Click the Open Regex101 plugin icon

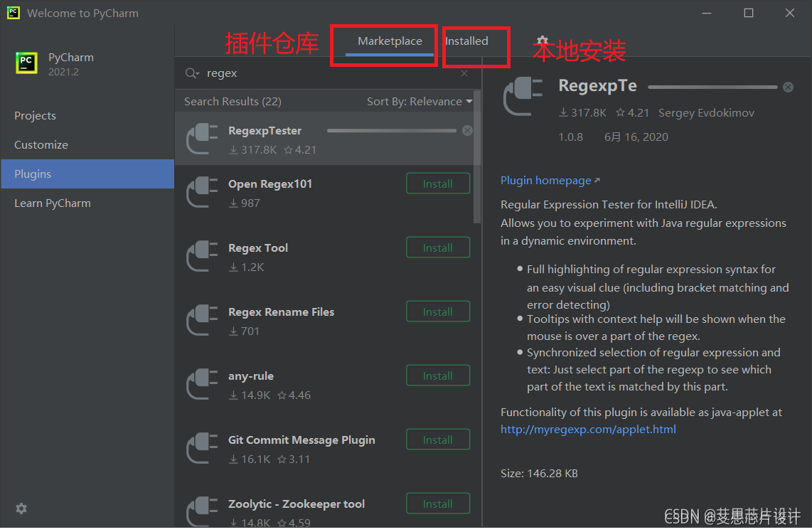point(203,192)
